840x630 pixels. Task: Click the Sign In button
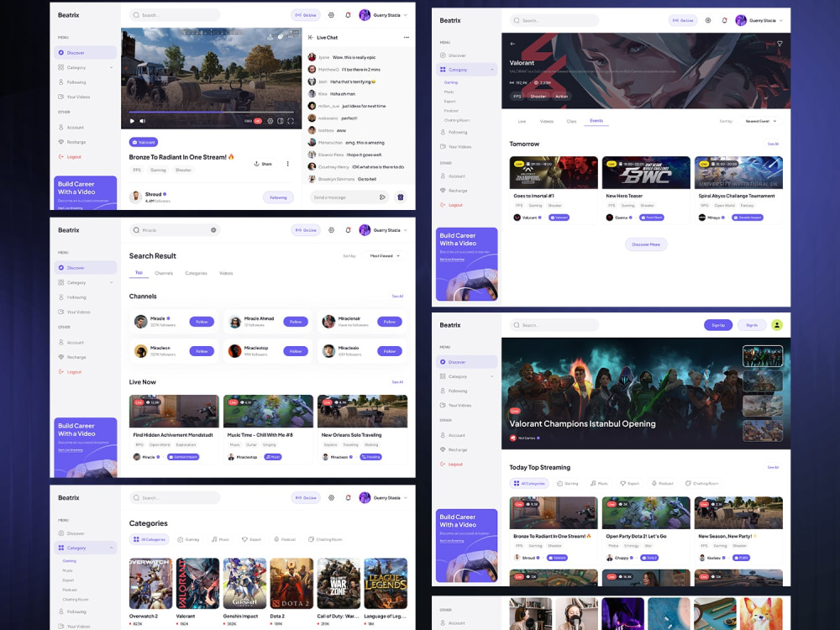pyautogui.click(x=752, y=324)
